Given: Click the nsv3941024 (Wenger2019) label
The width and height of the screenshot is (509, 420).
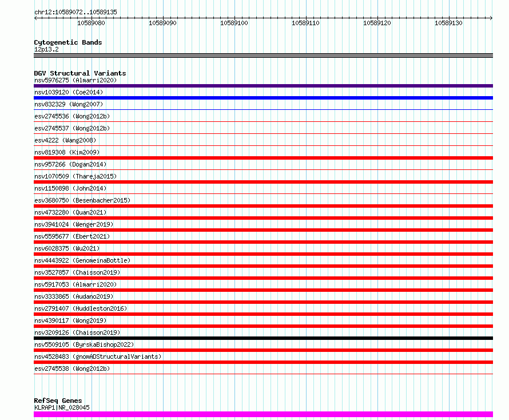Looking at the screenshot, I should [74, 224].
